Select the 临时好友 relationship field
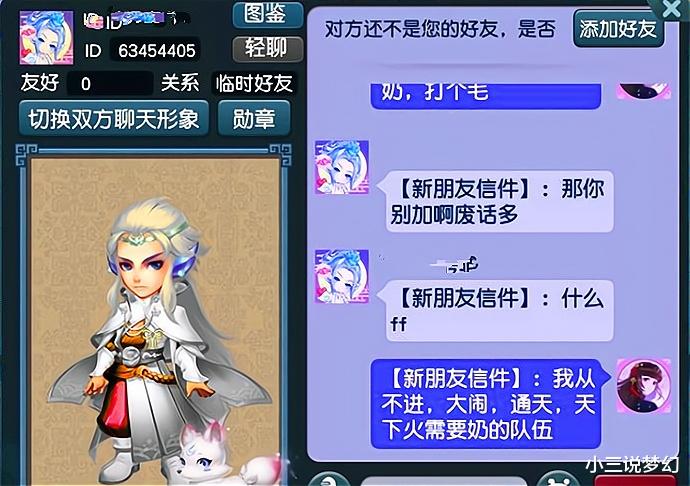The height and width of the screenshot is (486, 690). [254, 83]
